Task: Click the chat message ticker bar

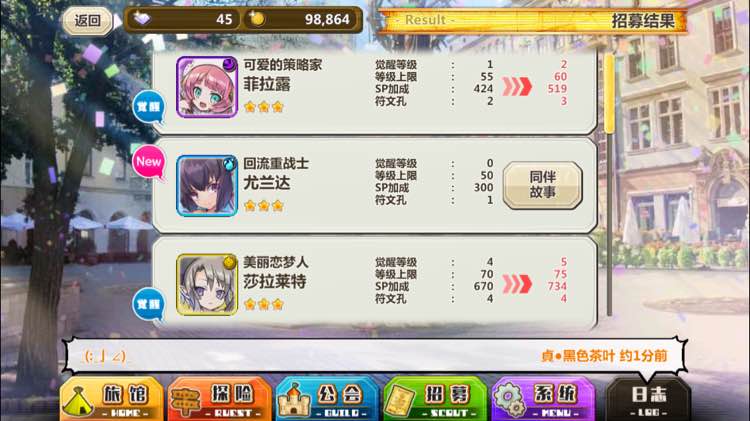Action: click(375, 355)
